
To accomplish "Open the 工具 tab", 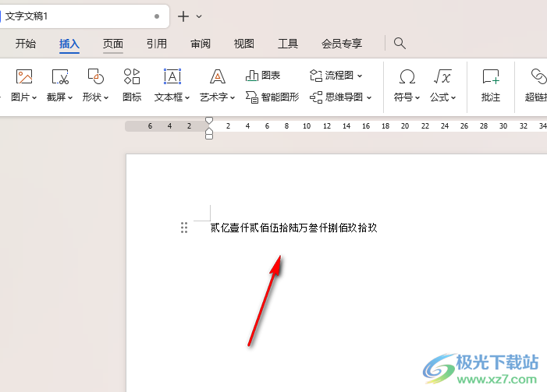I will pos(288,44).
